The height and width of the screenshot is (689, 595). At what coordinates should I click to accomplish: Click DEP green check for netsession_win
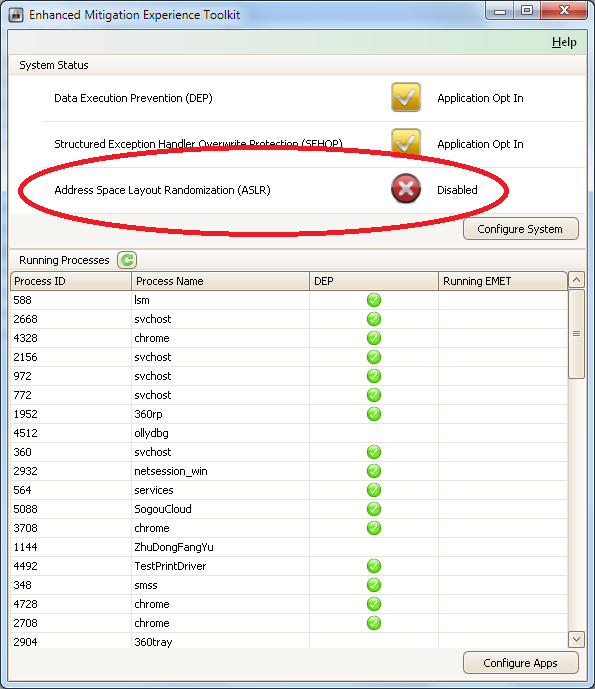[374, 471]
